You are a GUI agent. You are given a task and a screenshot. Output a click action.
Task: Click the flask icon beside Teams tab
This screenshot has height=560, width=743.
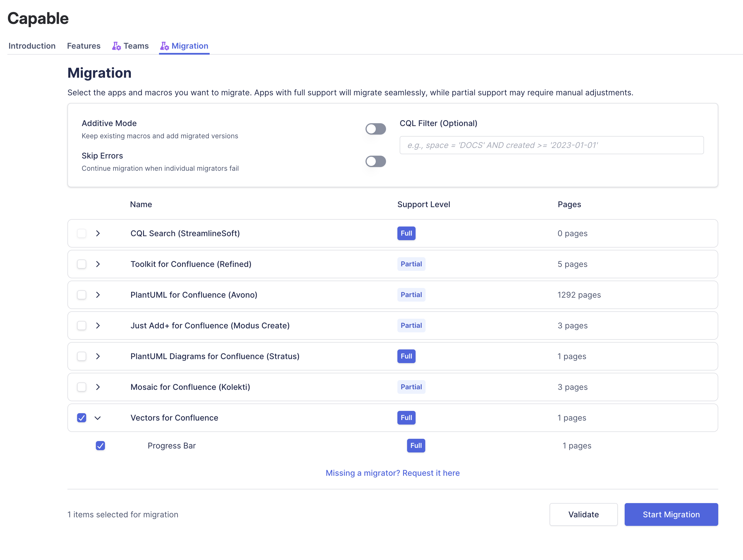(x=116, y=46)
